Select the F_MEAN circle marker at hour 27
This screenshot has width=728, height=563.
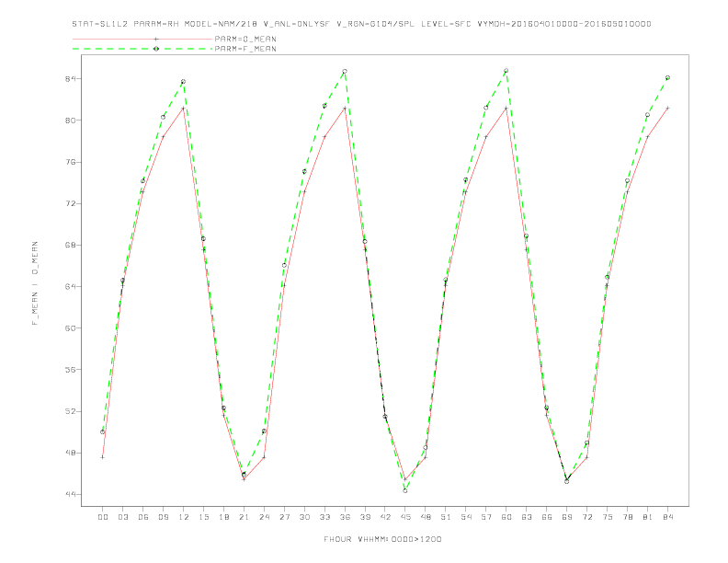pyautogui.click(x=284, y=265)
